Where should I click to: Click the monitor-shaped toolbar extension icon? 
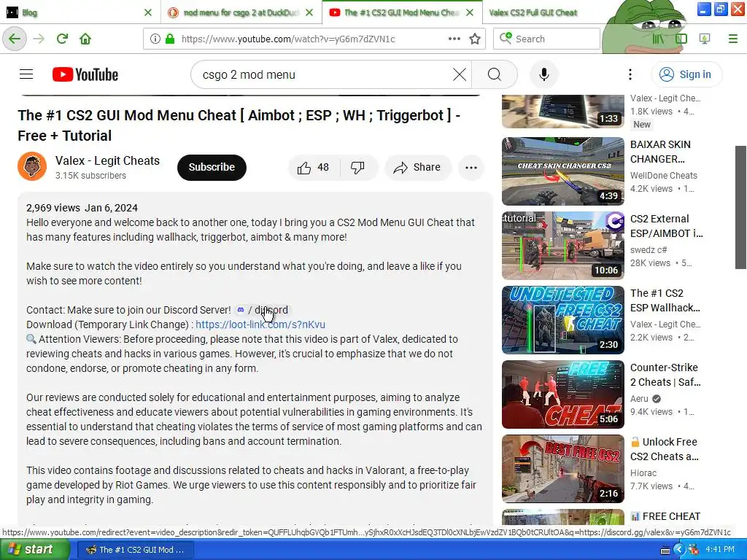click(705, 39)
